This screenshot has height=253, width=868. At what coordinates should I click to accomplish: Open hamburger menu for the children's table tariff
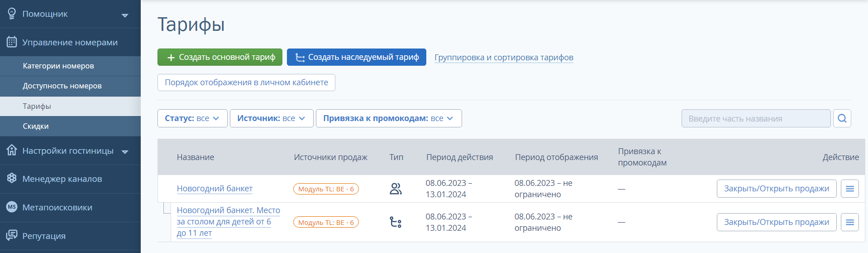pos(849,222)
